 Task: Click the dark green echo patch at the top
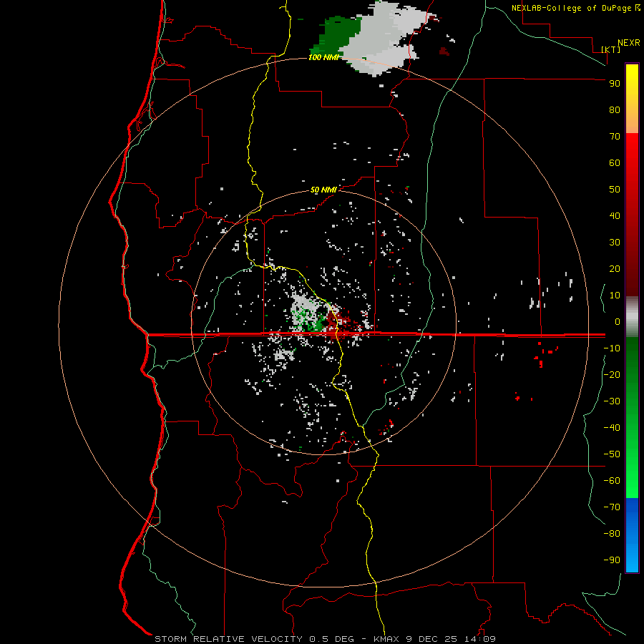click(x=339, y=35)
